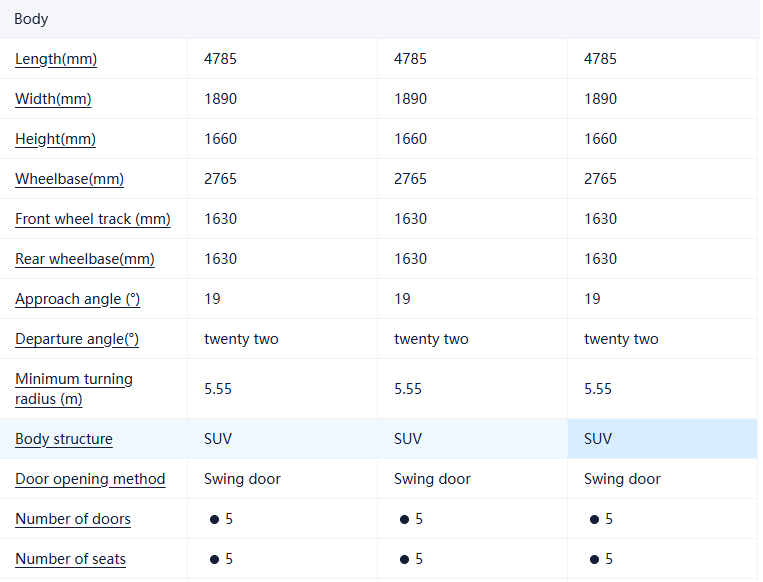Image resolution: width=763 pixels, height=582 pixels.
Task: Open the Width(mm) term link
Action: (53, 99)
